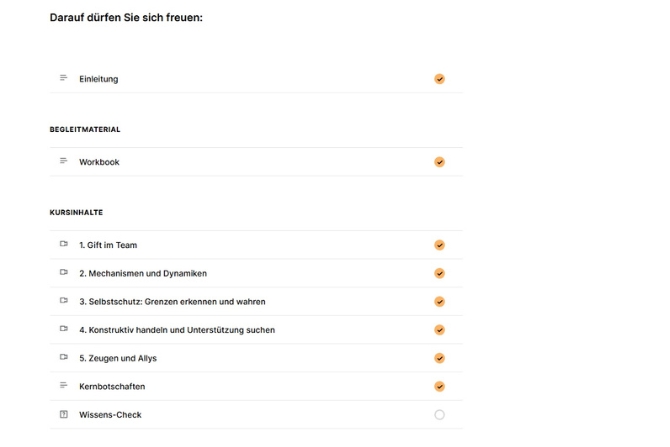Click the quiz icon beside Wissens-Check

pos(63,414)
